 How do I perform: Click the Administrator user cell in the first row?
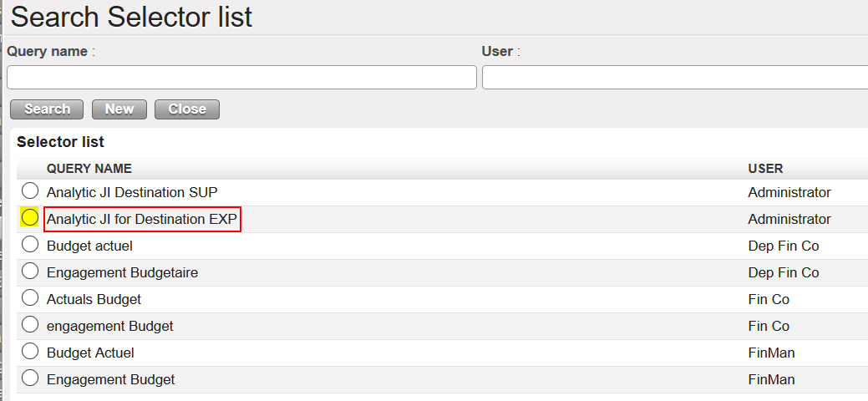[789, 192]
